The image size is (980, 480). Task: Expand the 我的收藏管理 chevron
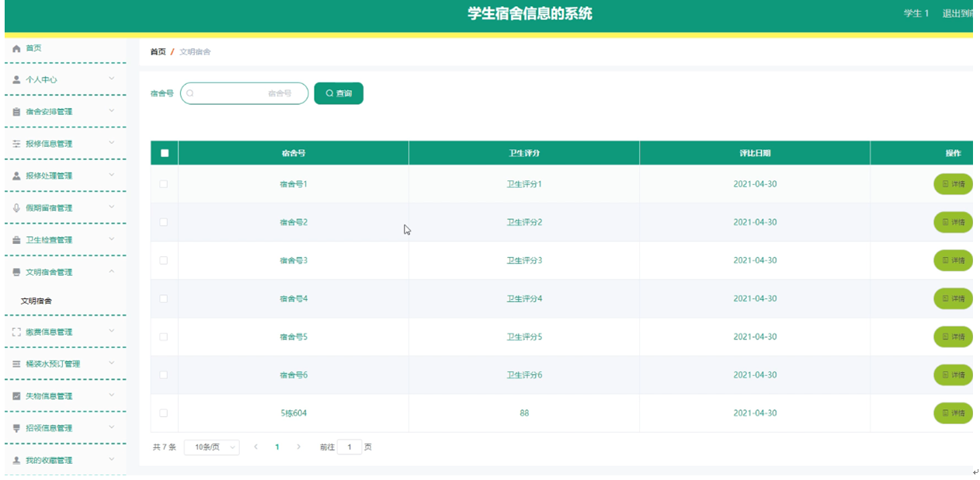(x=112, y=459)
